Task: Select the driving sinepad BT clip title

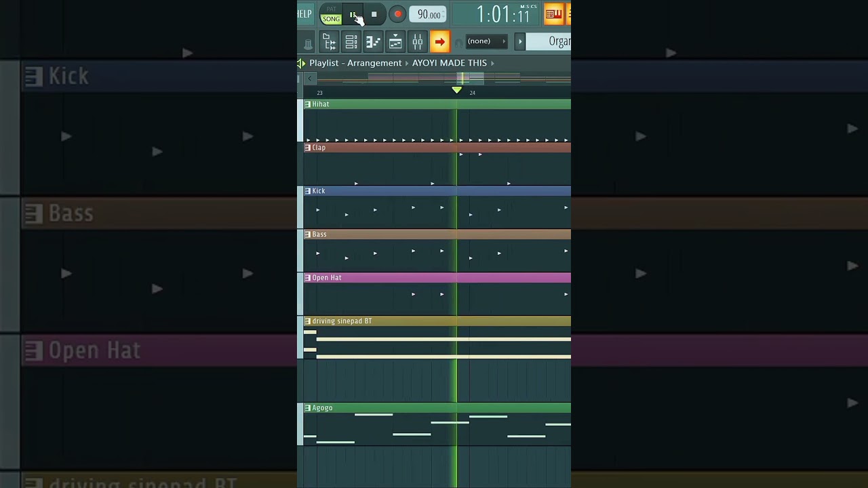Action: [342, 321]
